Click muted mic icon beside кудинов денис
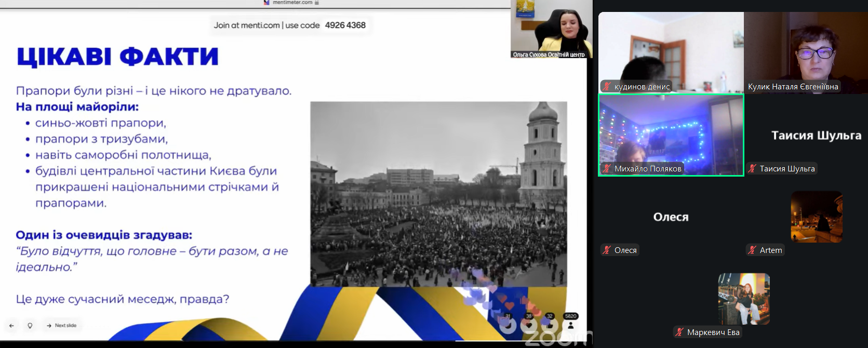 [607, 87]
